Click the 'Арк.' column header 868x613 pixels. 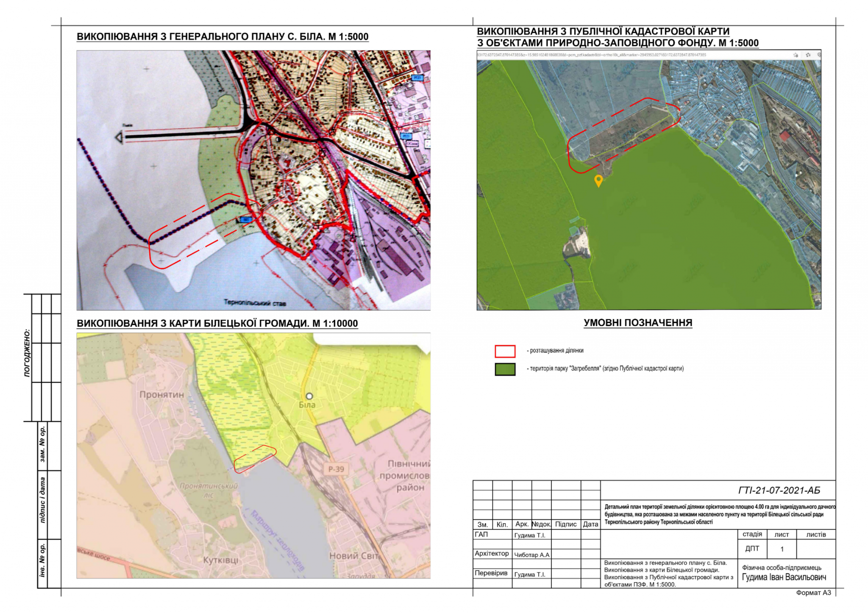point(522,524)
